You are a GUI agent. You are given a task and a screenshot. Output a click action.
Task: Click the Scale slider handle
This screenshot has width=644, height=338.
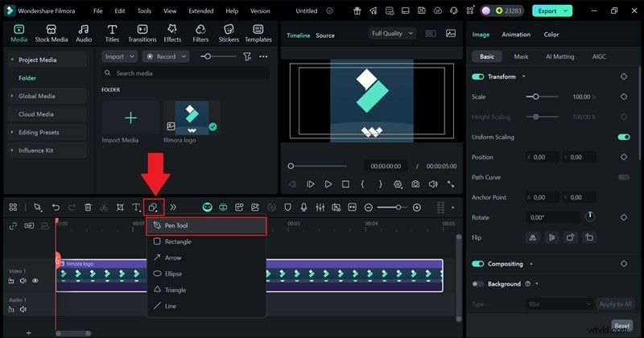tap(535, 97)
